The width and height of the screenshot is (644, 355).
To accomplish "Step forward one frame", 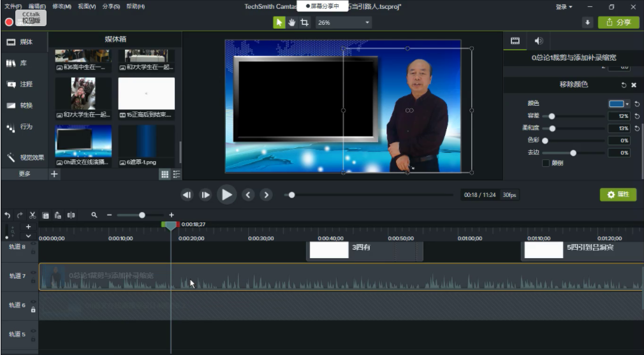I will [205, 195].
